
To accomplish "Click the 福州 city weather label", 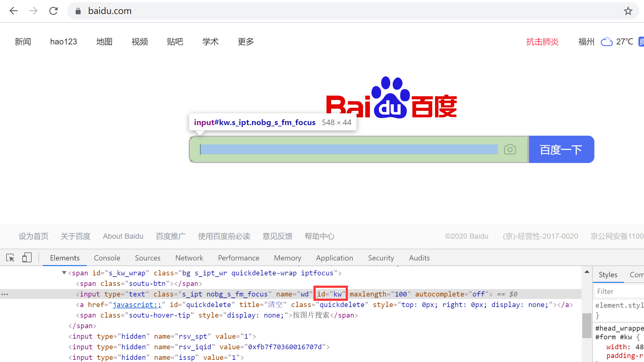I will click(586, 42).
